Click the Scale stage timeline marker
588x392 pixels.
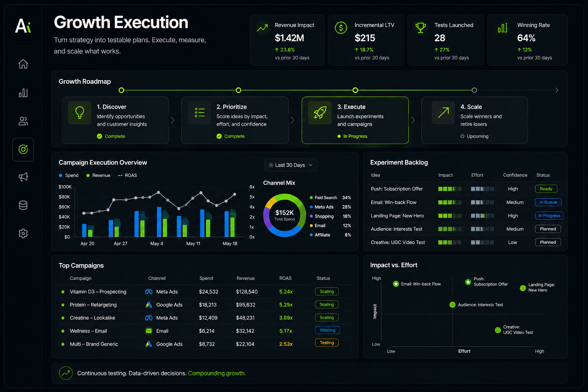point(474,90)
